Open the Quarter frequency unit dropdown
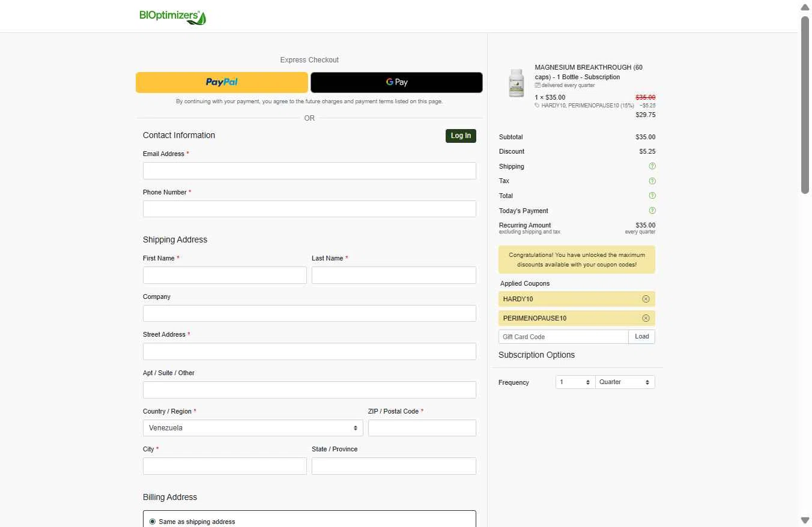 click(x=625, y=382)
